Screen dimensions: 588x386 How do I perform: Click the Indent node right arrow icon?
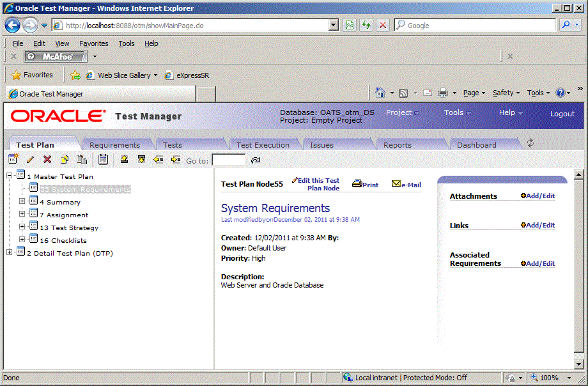(176, 159)
